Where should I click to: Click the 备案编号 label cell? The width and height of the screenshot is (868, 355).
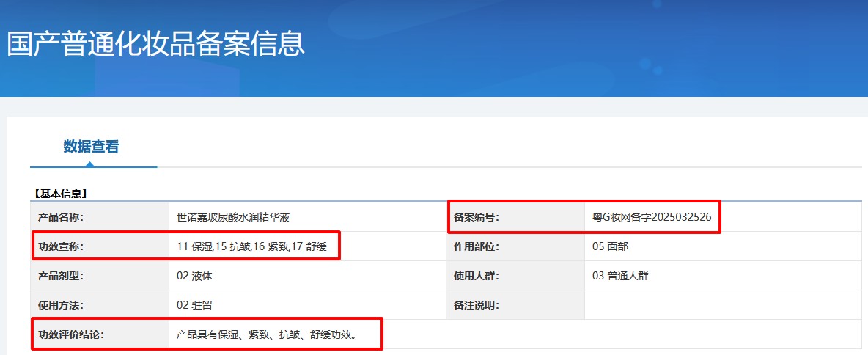(477, 217)
